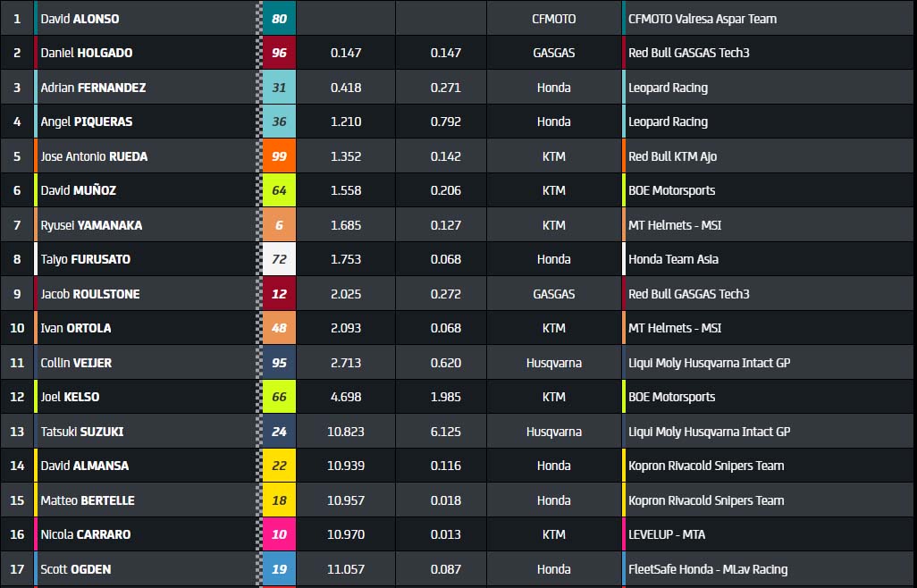Select the 10.823 gap value

point(346,432)
